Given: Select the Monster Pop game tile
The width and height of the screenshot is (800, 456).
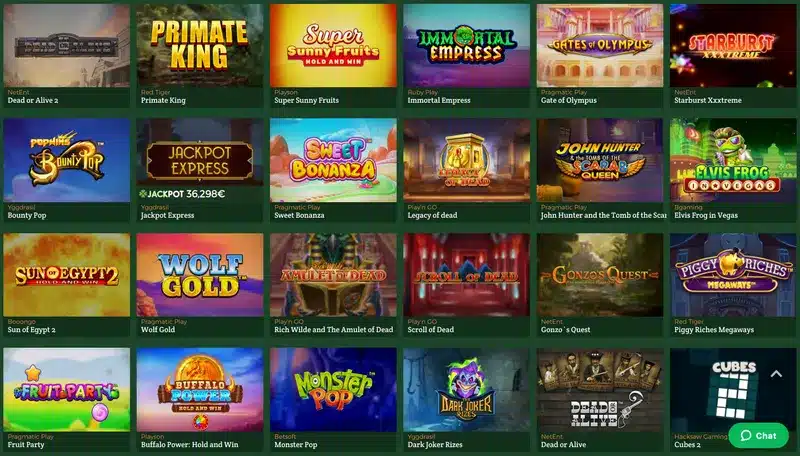Looking at the screenshot, I should pyautogui.click(x=333, y=390).
